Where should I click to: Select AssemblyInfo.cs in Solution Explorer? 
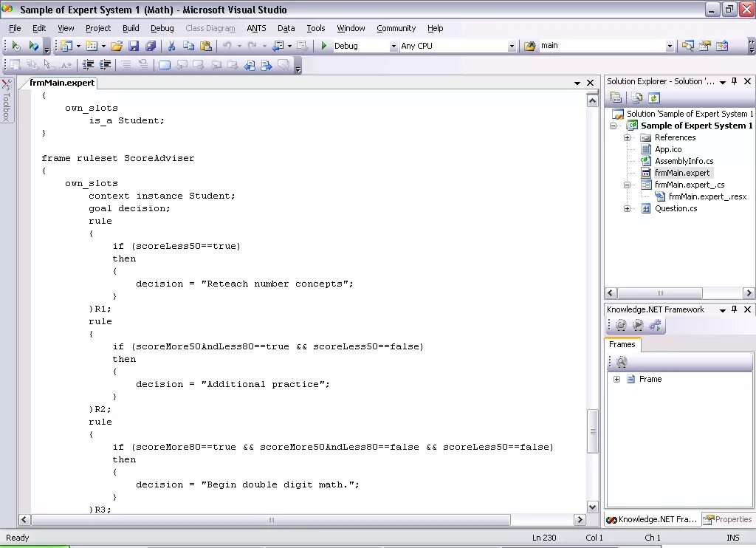point(684,161)
